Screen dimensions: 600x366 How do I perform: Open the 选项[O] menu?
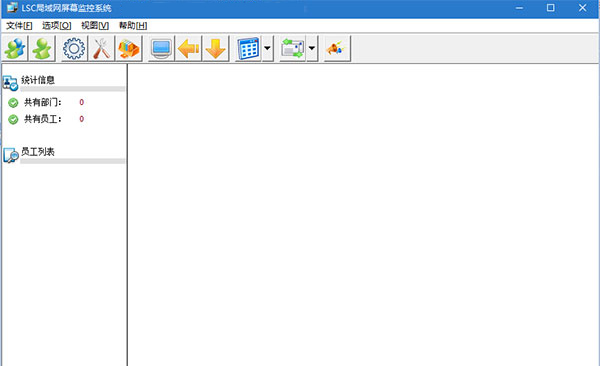(x=57, y=26)
